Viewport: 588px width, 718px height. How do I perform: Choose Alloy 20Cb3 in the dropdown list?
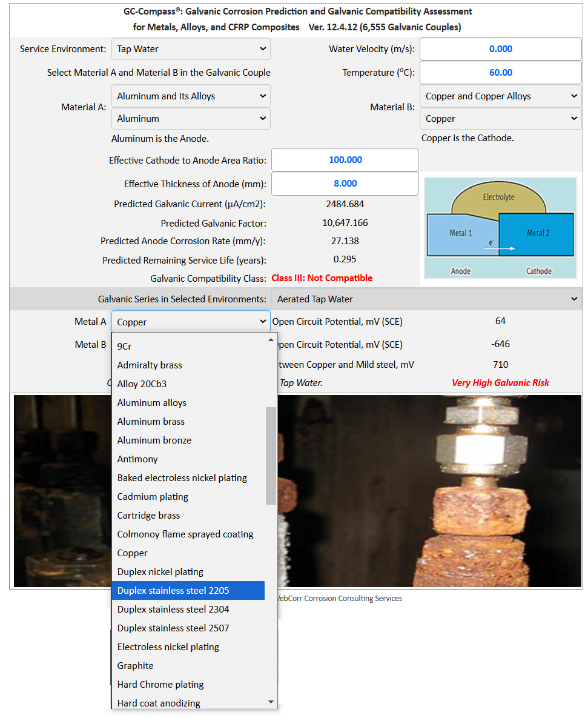pos(188,384)
